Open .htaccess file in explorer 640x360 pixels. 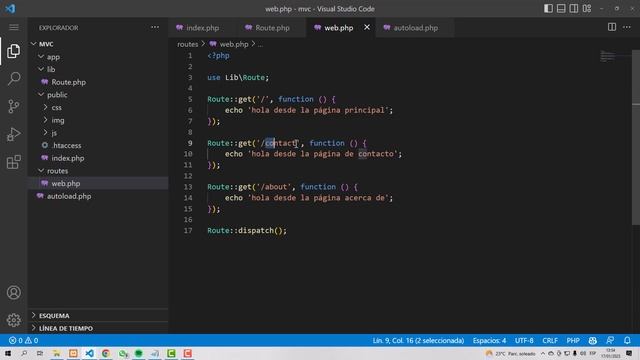[98, 145]
